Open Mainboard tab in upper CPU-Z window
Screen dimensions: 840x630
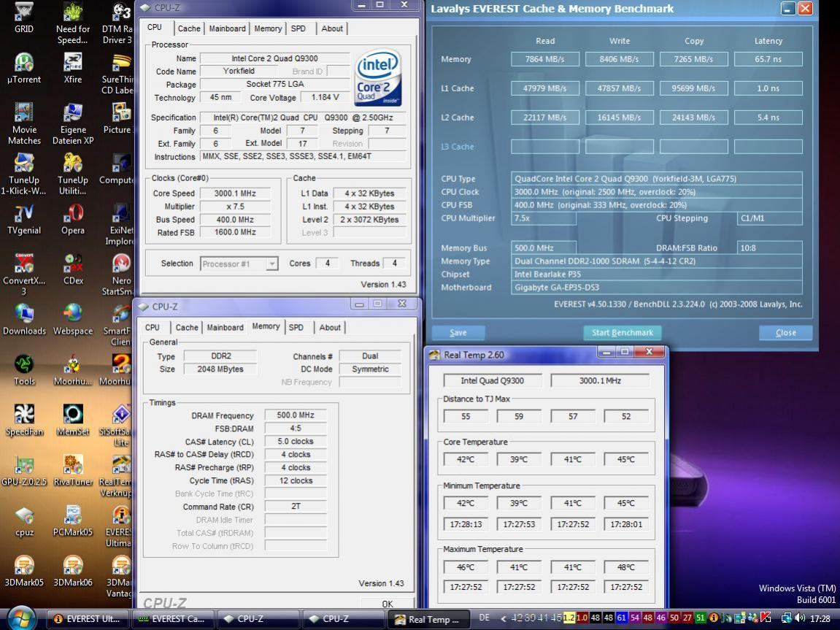pos(227,28)
